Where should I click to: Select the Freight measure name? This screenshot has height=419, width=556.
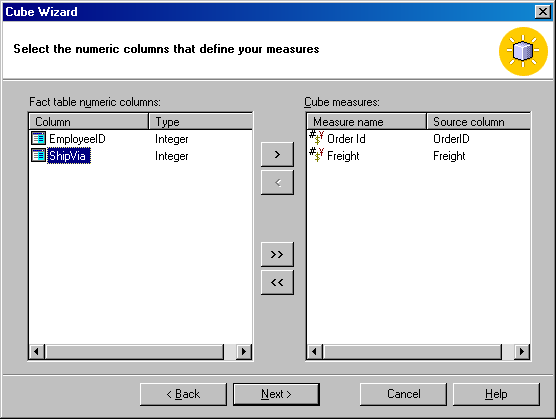pyautogui.click(x=343, y=156)
